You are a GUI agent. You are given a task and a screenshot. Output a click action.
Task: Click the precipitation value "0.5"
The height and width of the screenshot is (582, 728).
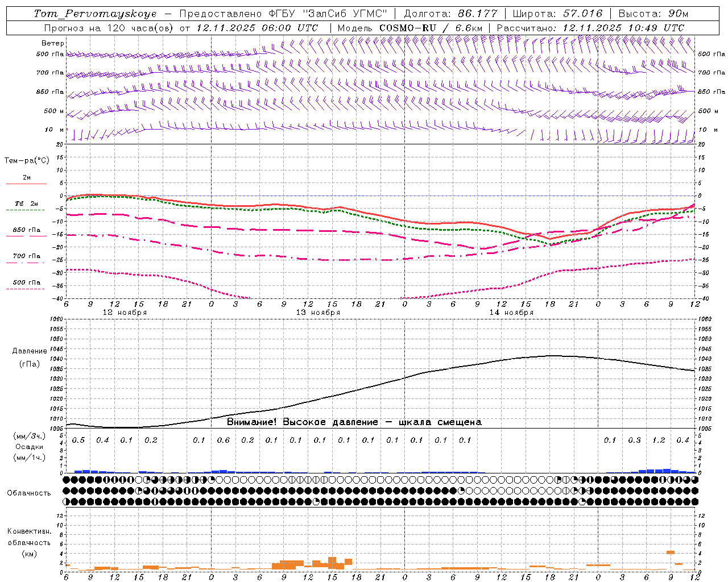(78, 440)
